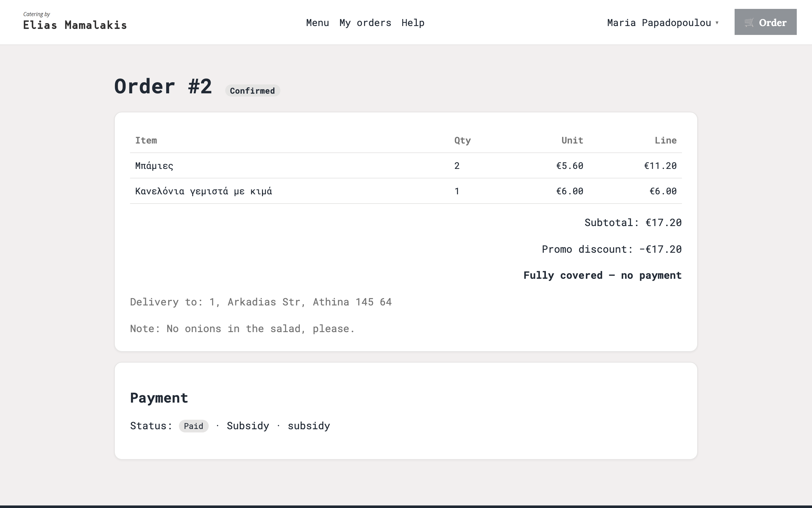Click the No onions note text

tap(242, 329)
